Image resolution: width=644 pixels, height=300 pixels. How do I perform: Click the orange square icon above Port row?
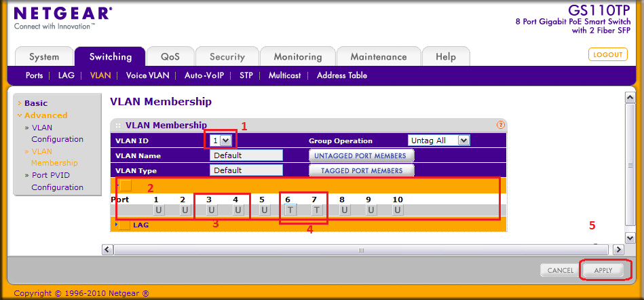[126, 185]
